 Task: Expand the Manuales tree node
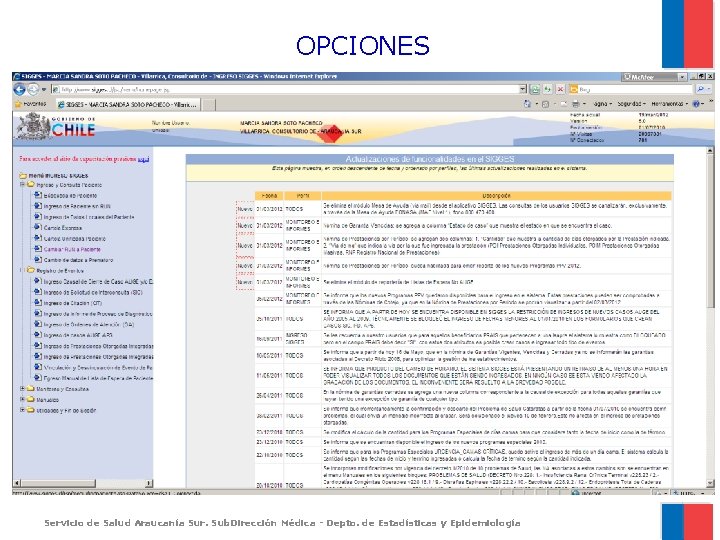[x=22, y=399]
